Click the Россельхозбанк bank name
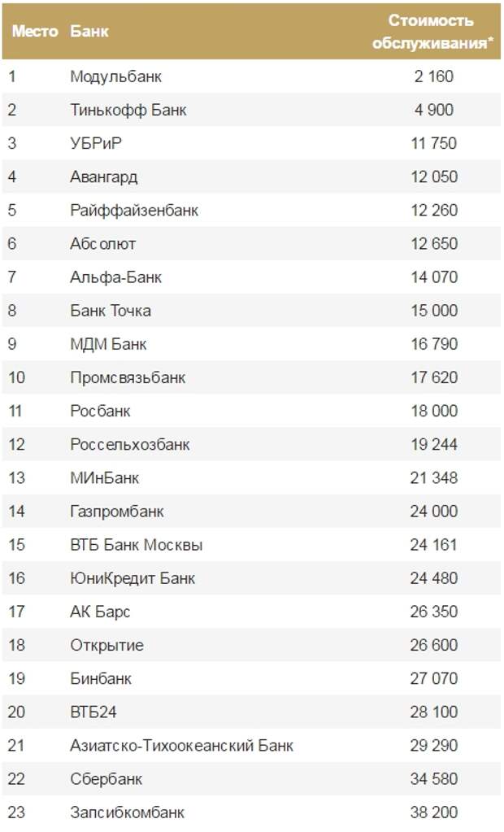This screenshot has height=832, width=504. click(130, 444)
